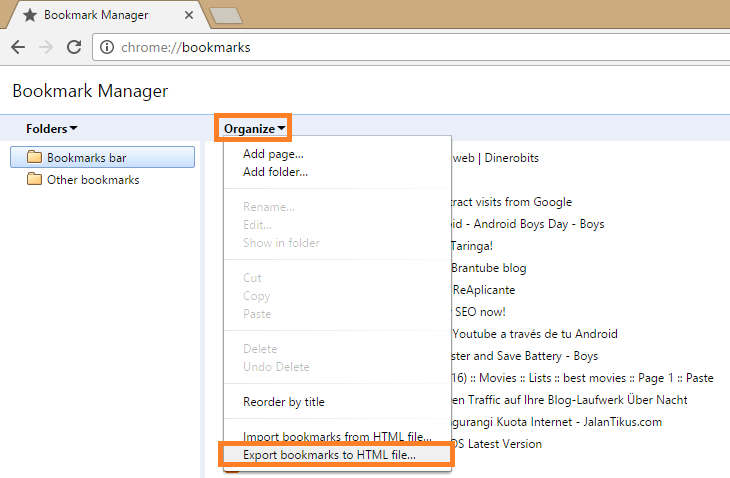Image resolution: width=730 pixels, height=478 pixels.
Task: Choose Add folder... in the menu
Action: pyautogui.click(x=275, y=171)
